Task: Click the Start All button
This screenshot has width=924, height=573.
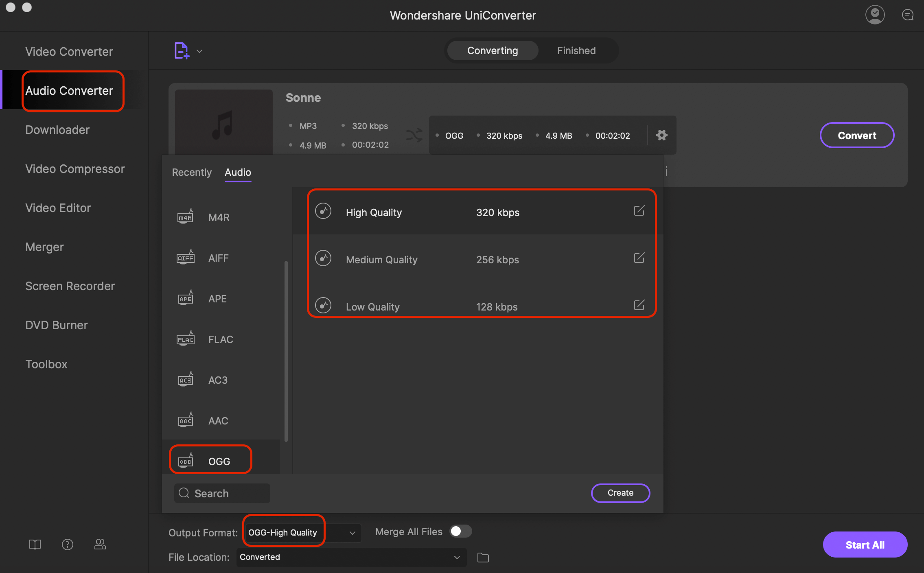Action: [x=865, y=545]
